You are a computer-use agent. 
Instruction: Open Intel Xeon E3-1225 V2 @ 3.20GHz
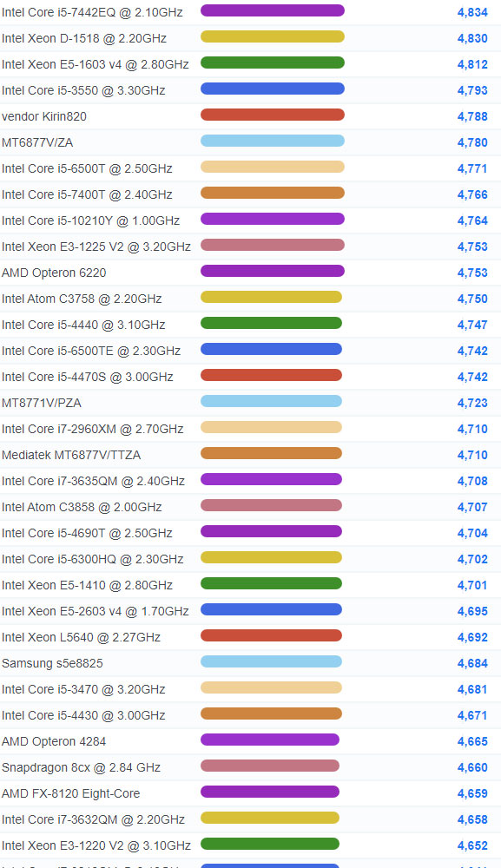(96, 247)
